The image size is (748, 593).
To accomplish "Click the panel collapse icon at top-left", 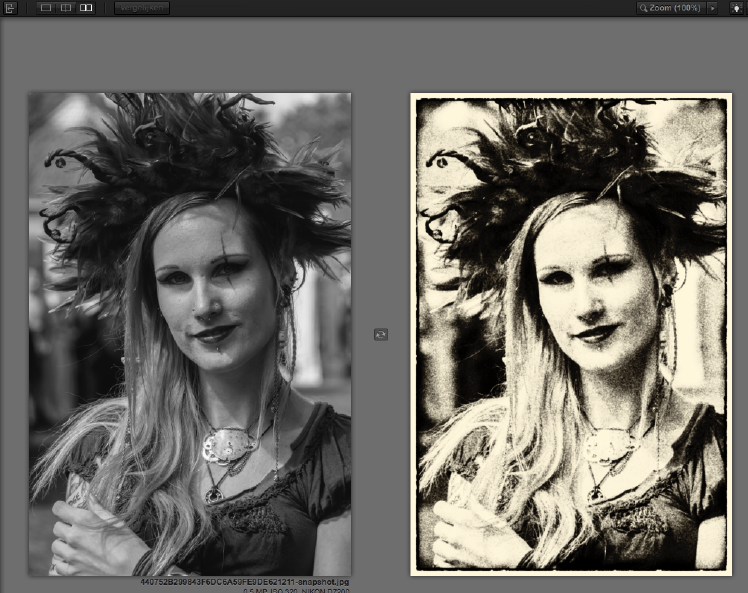I will pyautogui.click(x=10, y=8).
